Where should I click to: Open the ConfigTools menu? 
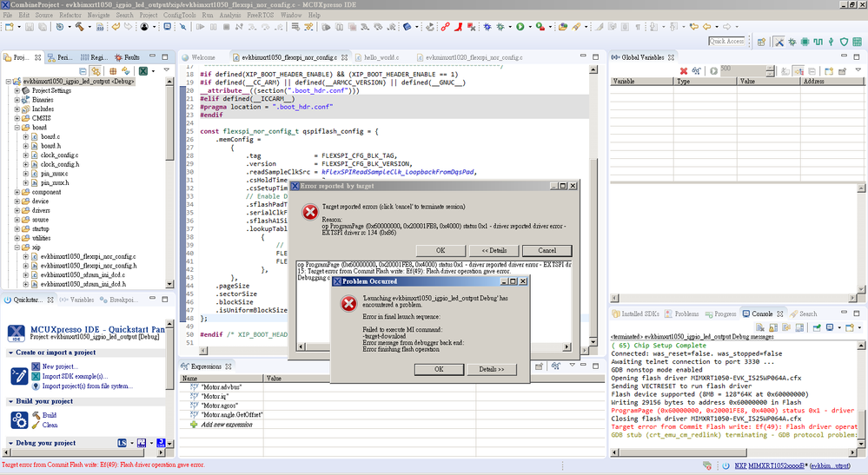click(179, 15)
